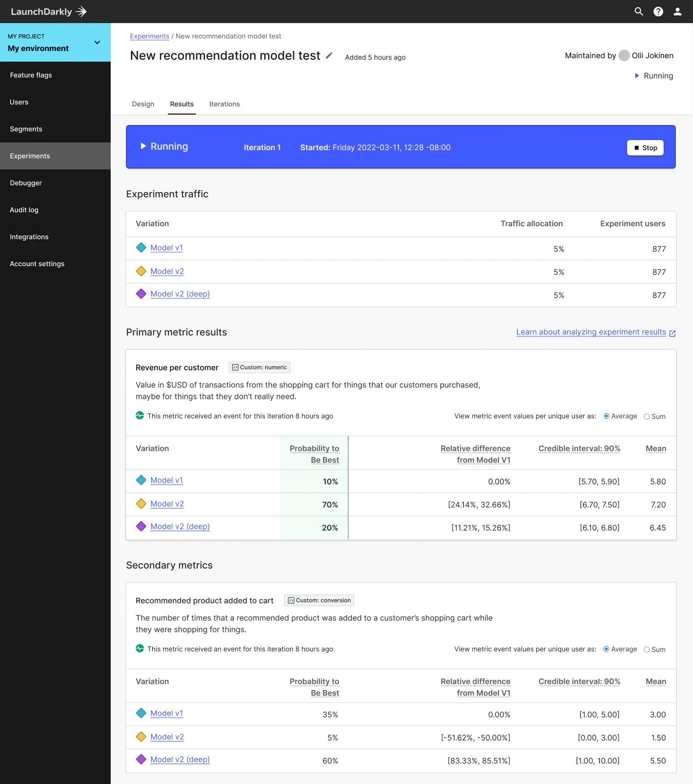The height and width of the screenshot is (784, 693).
Task: Open Feature flags in the sidebar
Action: point(31,75)
